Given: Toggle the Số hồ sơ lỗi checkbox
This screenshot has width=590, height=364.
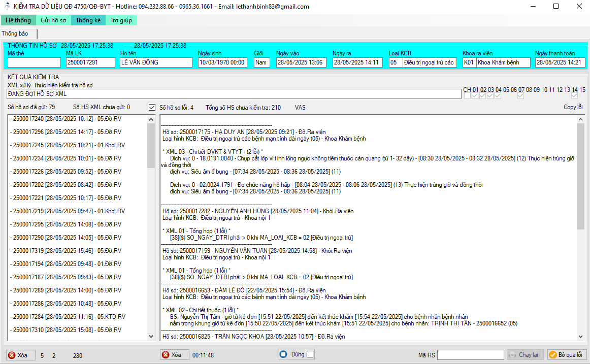Looking at the screenshot, I should coord(152,108).
